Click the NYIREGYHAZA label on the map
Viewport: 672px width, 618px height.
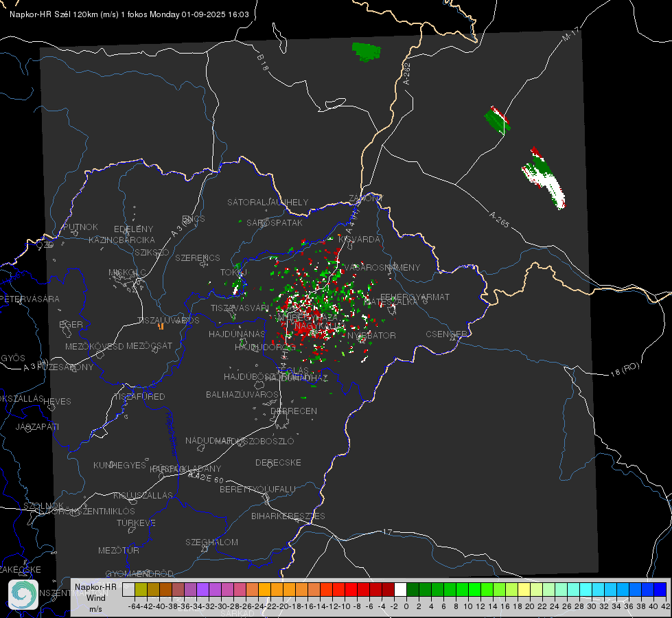point(308,317)
